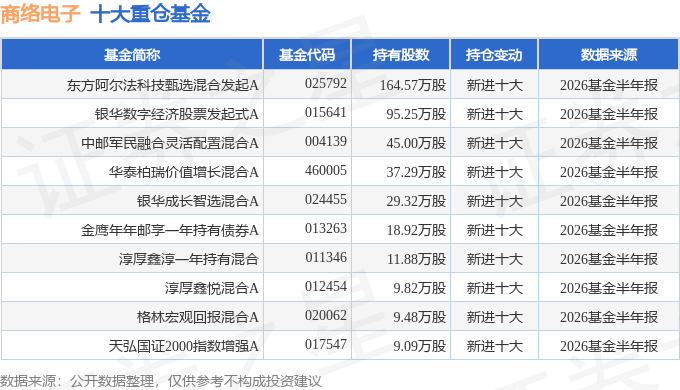Click the 数据来源 column header
The height and width of the screenshot is (390, 680).
coord(608,55)
